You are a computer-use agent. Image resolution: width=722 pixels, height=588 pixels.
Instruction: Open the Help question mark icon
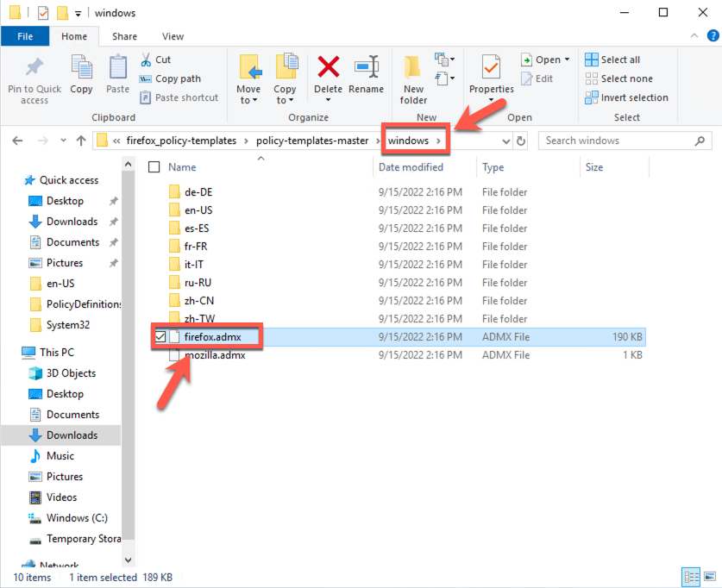click(713, 35)
